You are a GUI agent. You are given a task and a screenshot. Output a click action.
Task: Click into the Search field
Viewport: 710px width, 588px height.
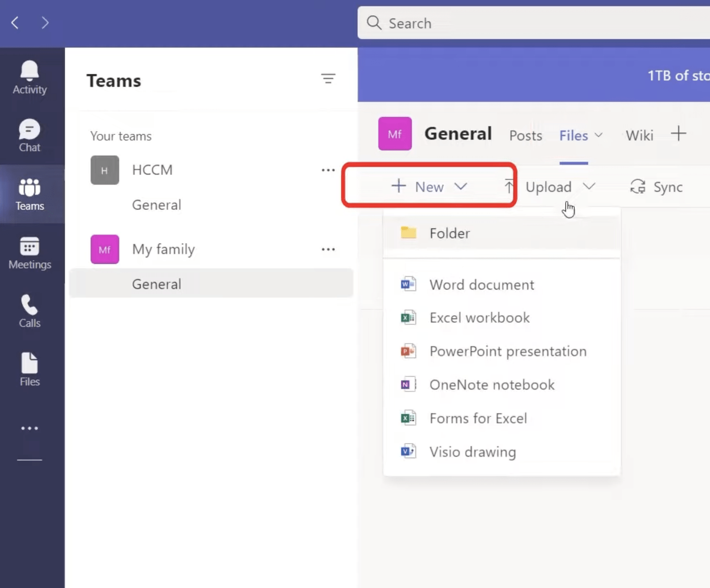[534, 23]
